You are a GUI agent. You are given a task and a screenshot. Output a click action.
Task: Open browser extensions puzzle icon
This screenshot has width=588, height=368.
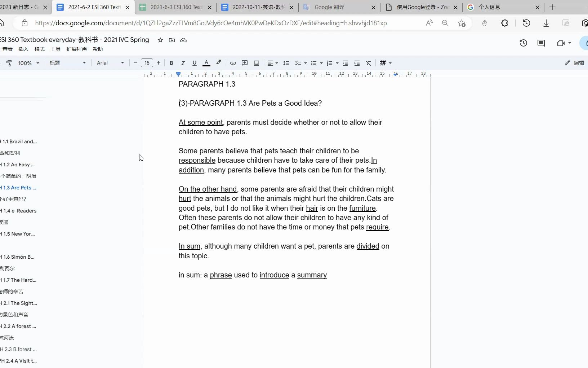tap(505, 23)
